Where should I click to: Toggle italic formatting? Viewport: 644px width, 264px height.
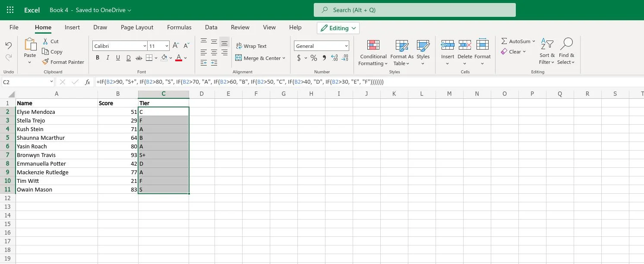[107, 58]
